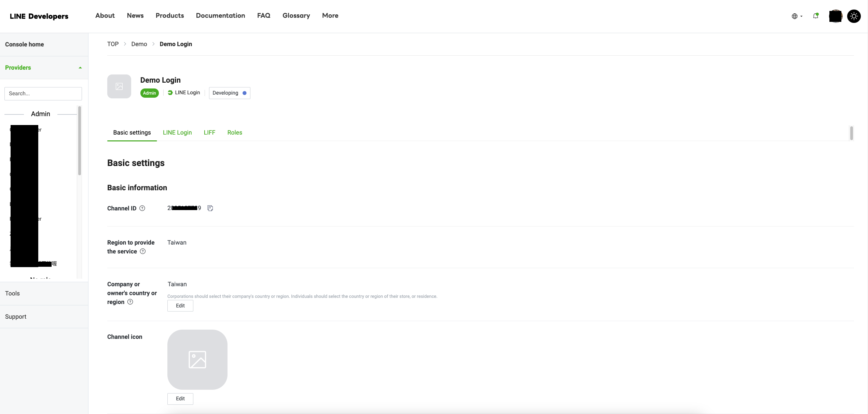Switch to the LIFF tab
The height and width of the screenshot is (414, 868).
pos(209,133)
